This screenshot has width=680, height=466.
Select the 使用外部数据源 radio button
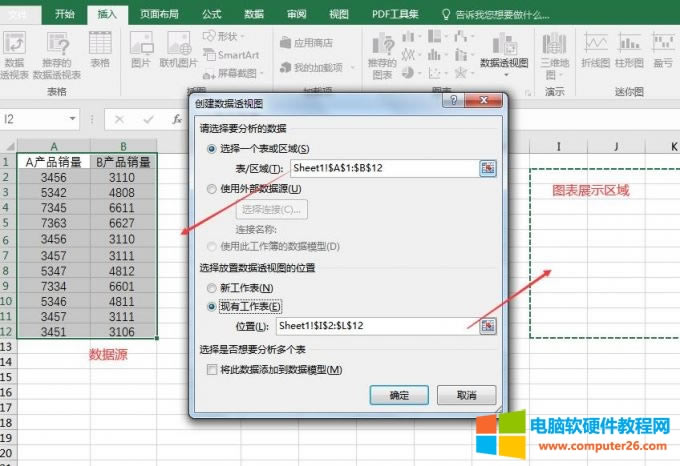pyautogui.click(x=211, y=189)
